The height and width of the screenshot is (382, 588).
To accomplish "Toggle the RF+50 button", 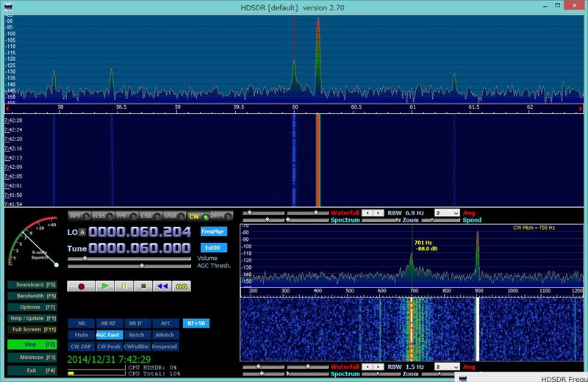I will point(196,323).
